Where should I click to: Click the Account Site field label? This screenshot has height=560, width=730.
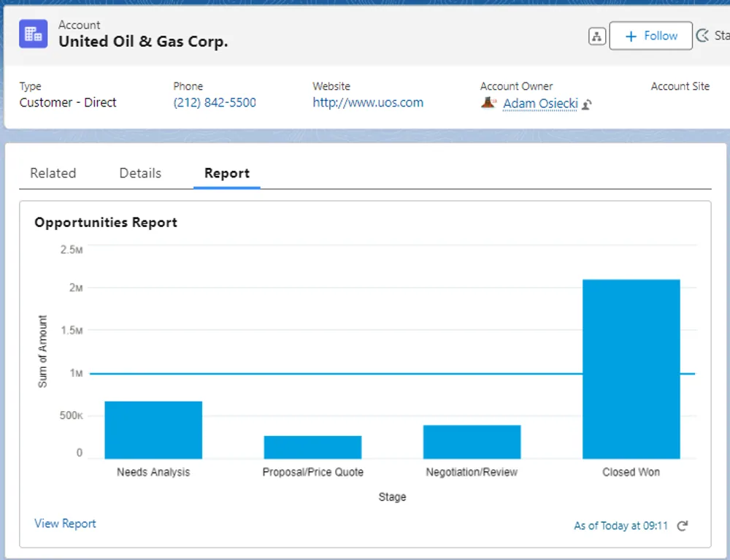[x=680, y=86]
